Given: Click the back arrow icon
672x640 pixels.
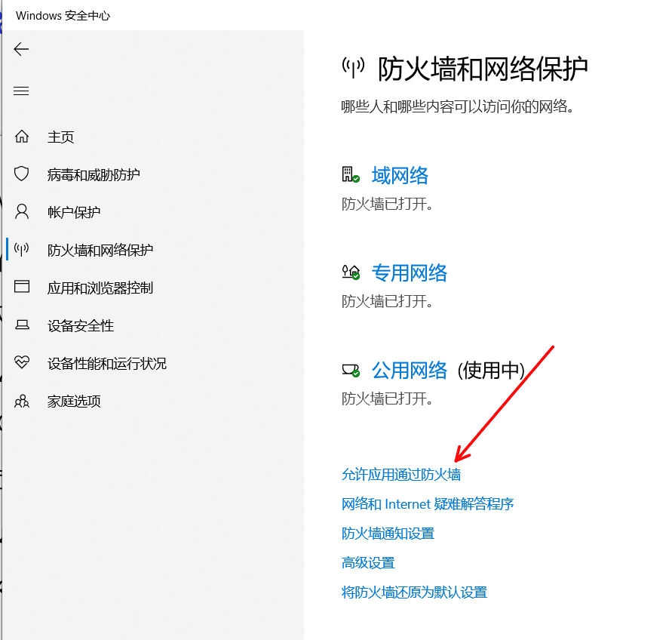Looking at the screenshot, I should pos(21,49).
